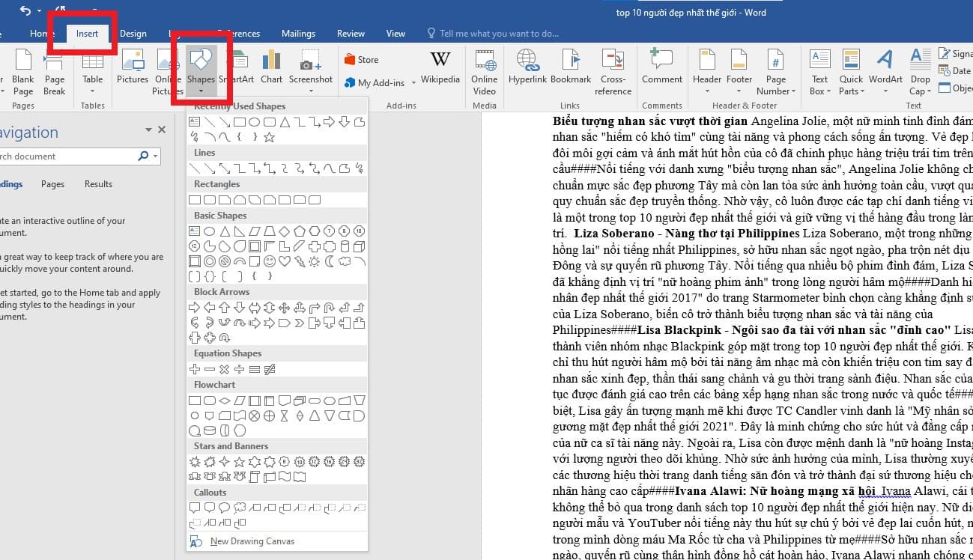973x560 pixels.
Task: Pick the Can cylinder shape in Basic Shapes
Action: coord(345,246)
